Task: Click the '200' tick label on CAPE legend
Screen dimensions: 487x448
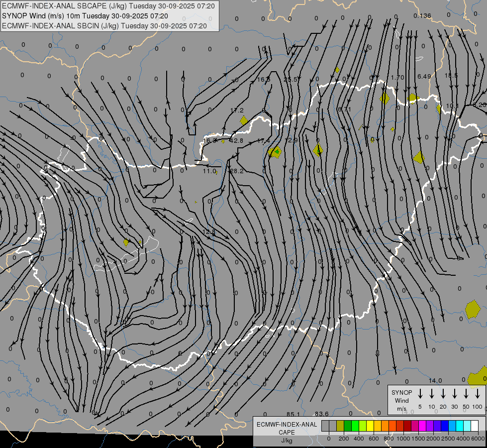Action: pyautogui.click(x=344, y=439)
